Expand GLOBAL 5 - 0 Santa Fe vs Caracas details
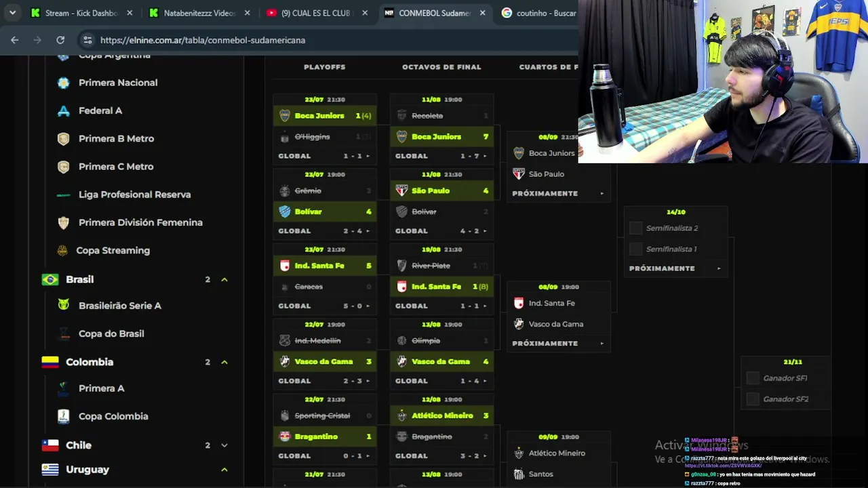 pyautogui.click(x=325, y=306)
